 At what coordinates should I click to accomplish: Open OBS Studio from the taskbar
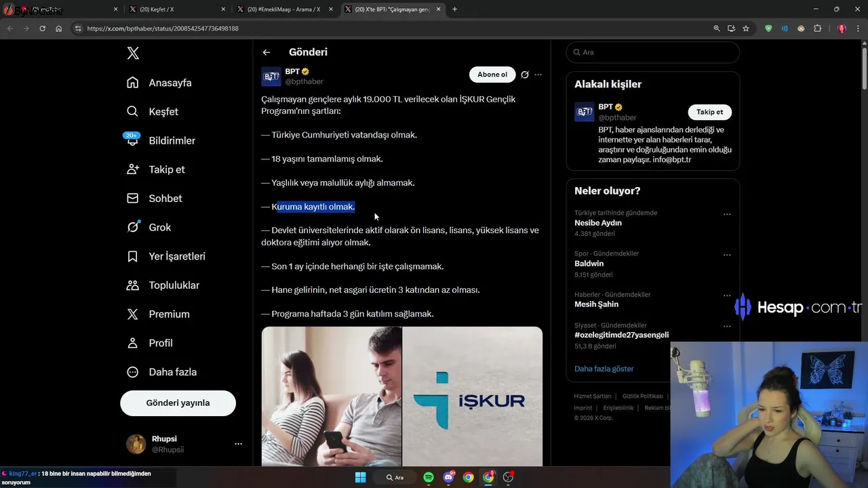pyautogui.click(x=508, y=477)
